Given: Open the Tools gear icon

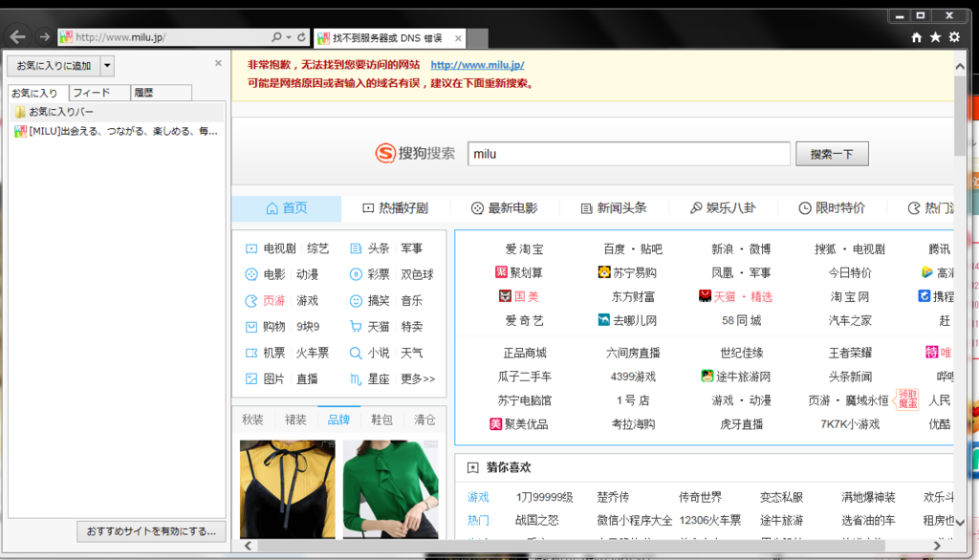Looking at the screenshot, I should point(953,37).
